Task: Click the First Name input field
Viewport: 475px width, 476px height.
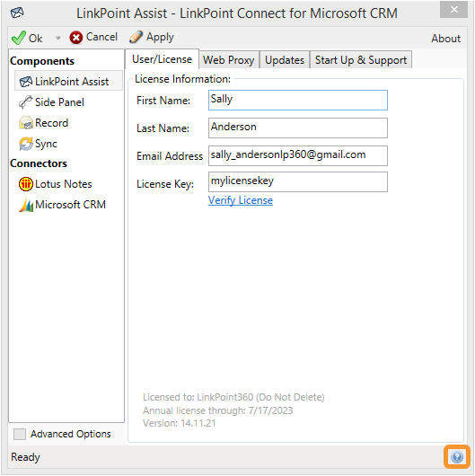Action: [x=298, y=100]
